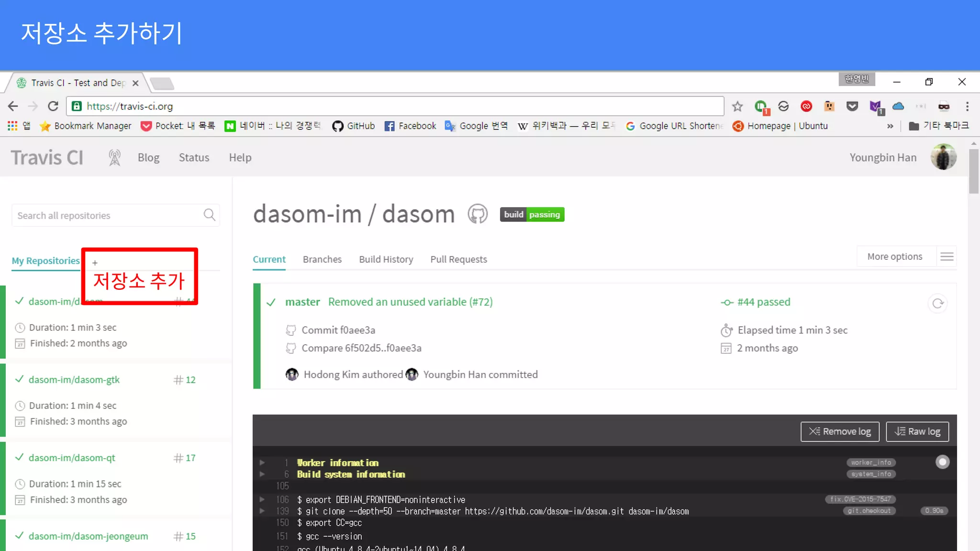Viewport: 980px width, 551px height.
Task: Switch to the Build History tab
Action: click(386, 259)
